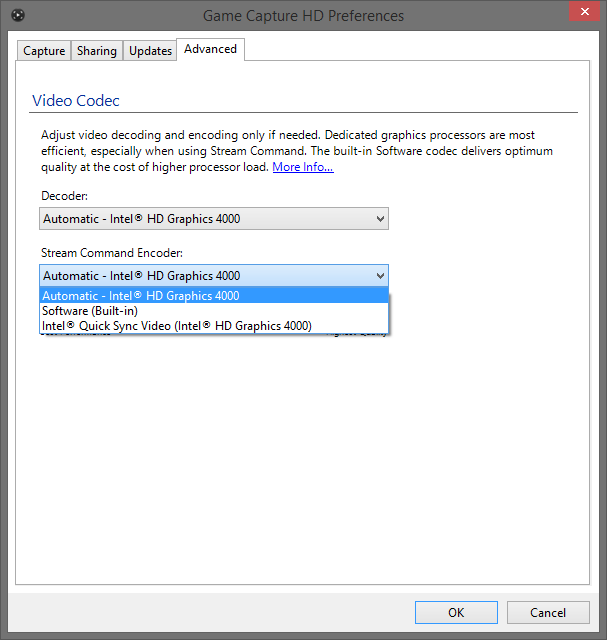The height and width of the screenshot is (640, 607).
Task: Select Software (Built-in) encoder option
Action: [90, 311]
